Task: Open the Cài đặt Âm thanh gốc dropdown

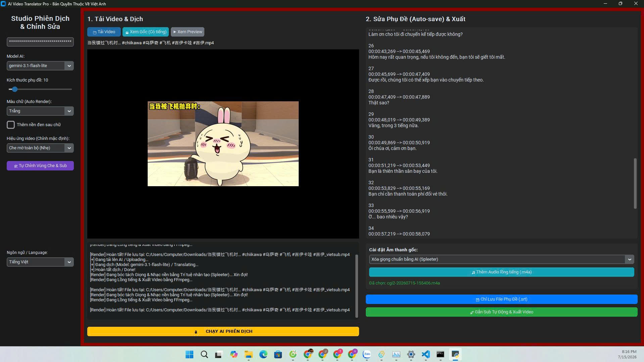Action: click(502, 259)
